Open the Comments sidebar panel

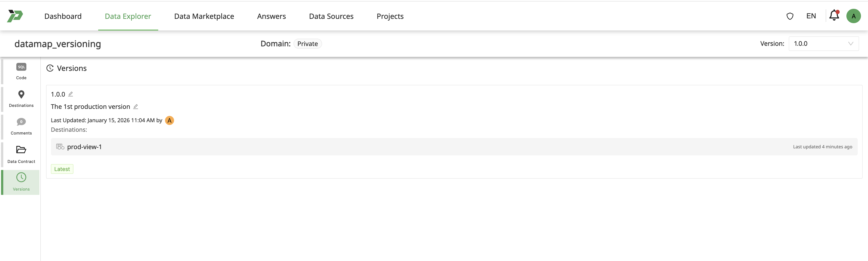(x=21, y=126)
